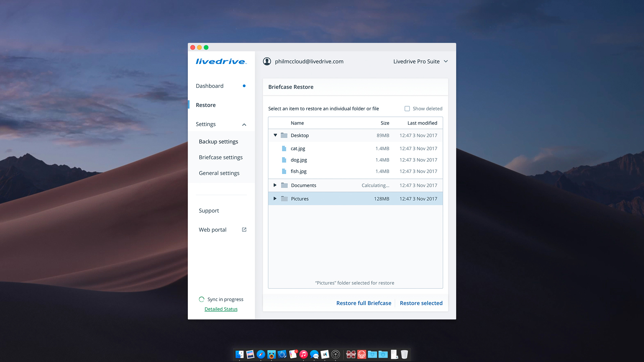This screenshot has width=644, height=362.
Task: Open the Trash in the dock
Action: tap(405, 354)
